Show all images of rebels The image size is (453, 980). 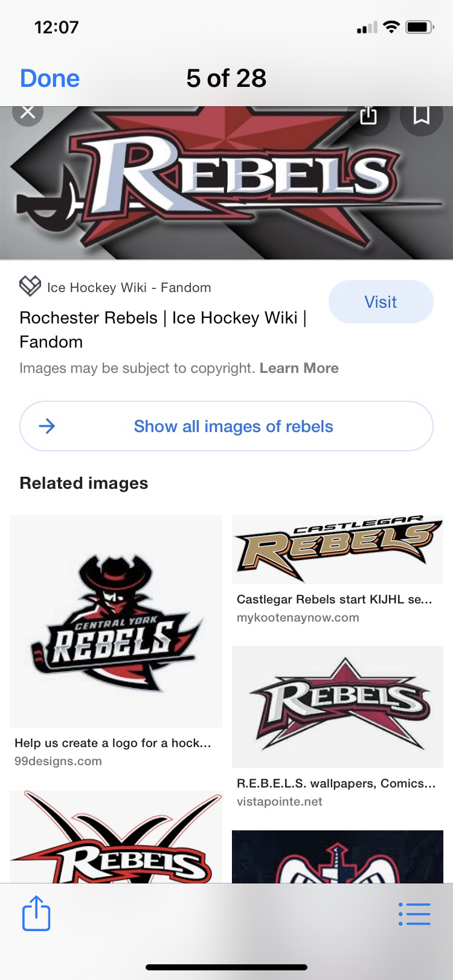(233, 426)
